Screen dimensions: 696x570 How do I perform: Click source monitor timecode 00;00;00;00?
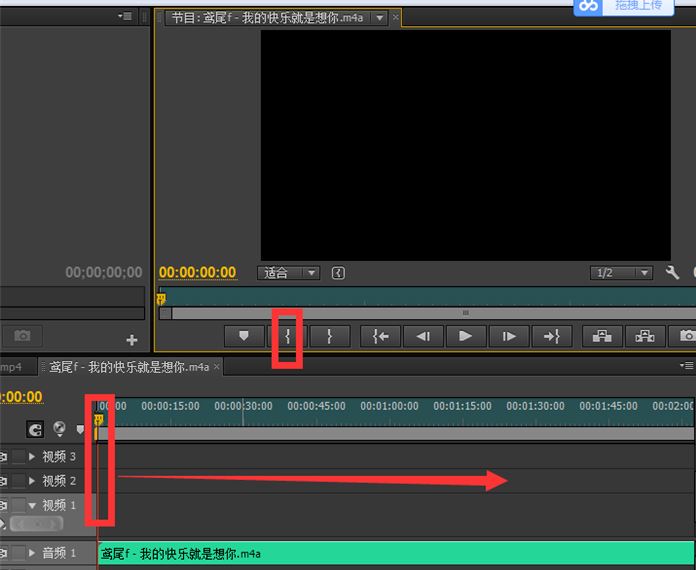104,272
